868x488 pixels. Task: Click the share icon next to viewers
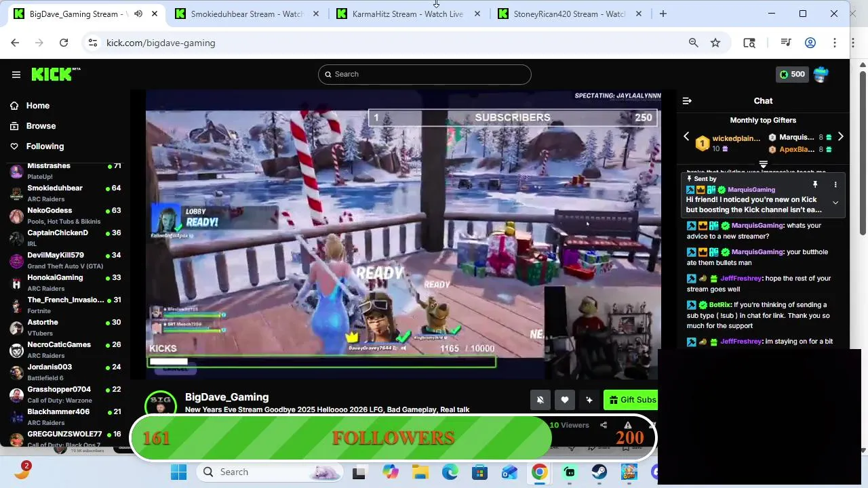click(x=604, y=425)
